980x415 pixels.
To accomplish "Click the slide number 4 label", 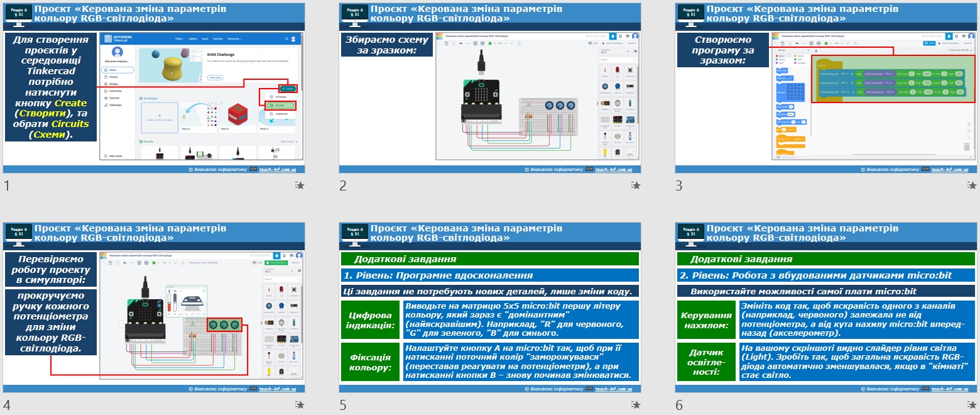I will pyautogui.click(x=7, y=405).
